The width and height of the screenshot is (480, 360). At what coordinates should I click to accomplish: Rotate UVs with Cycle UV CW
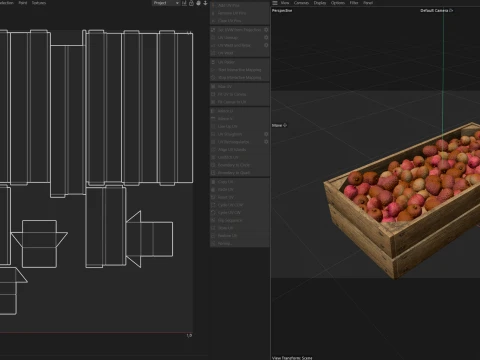click(240, 212)
